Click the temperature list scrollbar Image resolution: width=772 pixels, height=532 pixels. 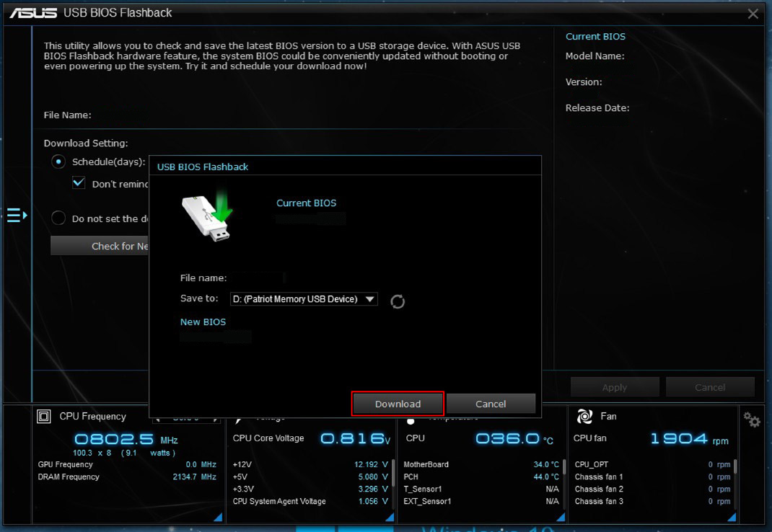pos(564,466)
